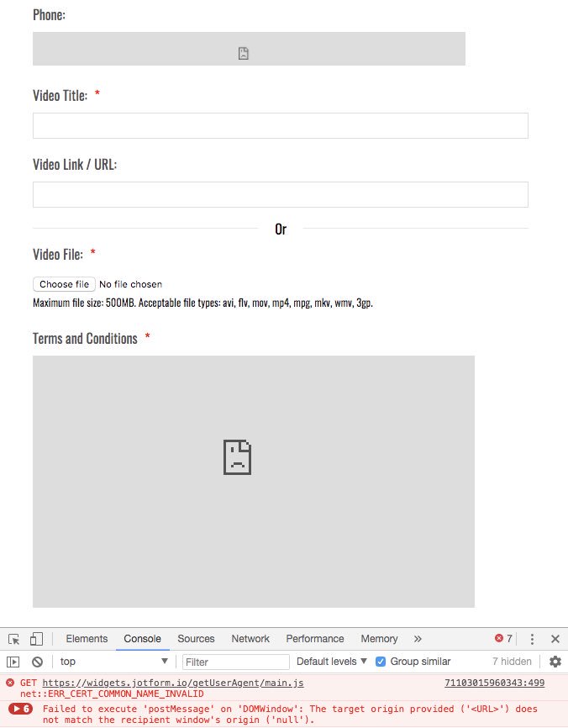Click the Choose file button
Image resolution: width=568 pixels, height=728 pixels.
(x=64, y=284)
